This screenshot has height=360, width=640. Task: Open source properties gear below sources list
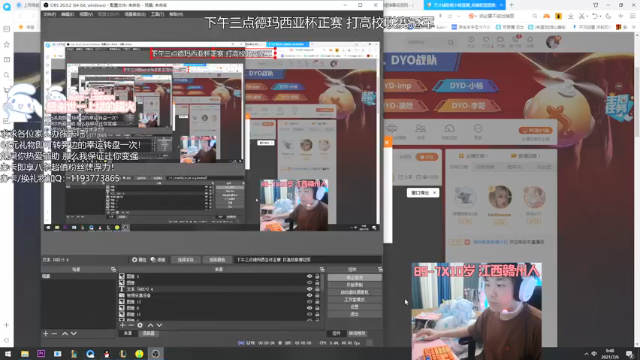click(140, 325)
